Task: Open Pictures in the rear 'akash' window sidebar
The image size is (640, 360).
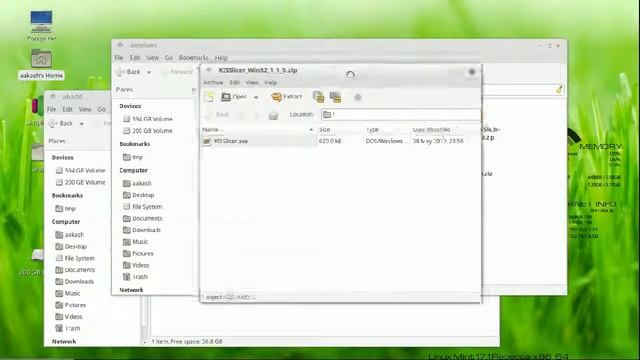Action: point(71,305)
